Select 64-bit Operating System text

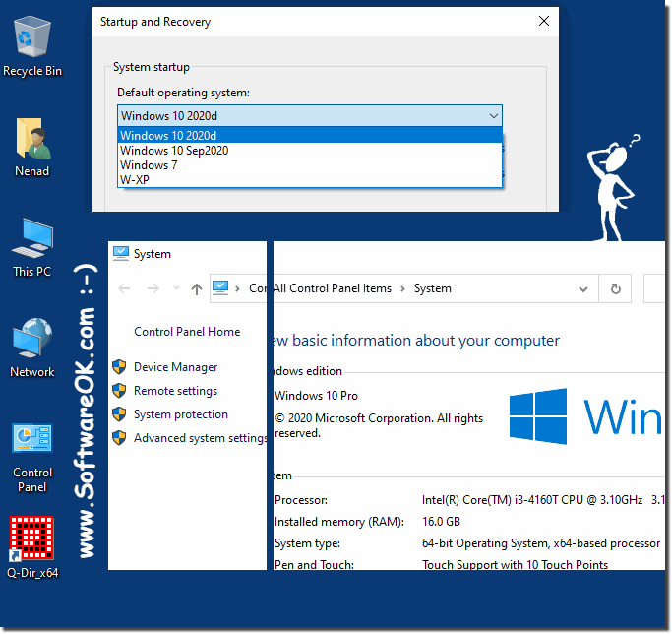pos(541,543)
